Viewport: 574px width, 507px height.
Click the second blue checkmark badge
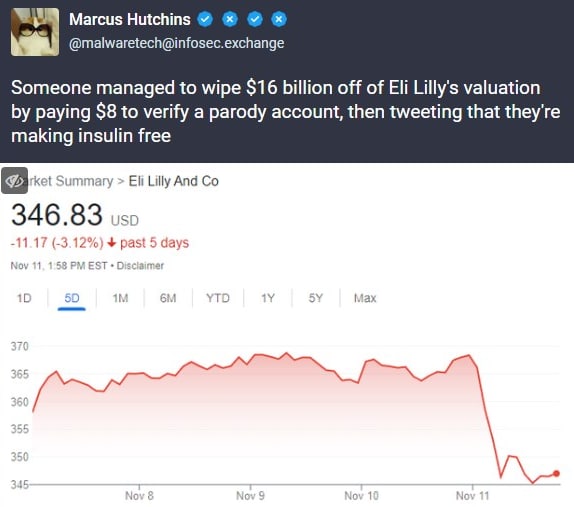pyautogui.click(x=255, y=19)
